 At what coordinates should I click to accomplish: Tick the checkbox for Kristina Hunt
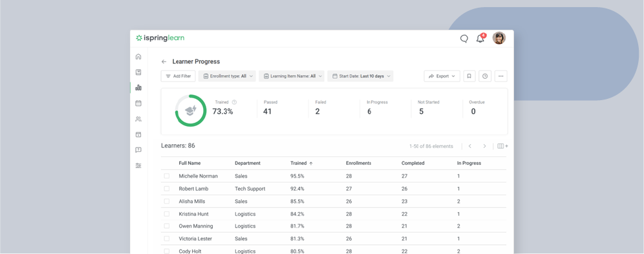pos(167,214)
